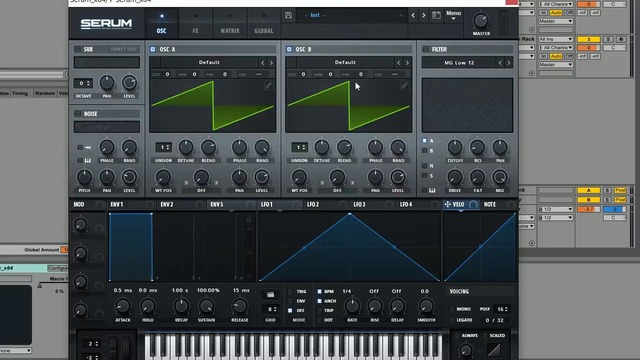This screenshot has height=360, width=640.
Task: Click OSC A warp mode right arrow
Action: click(216, 183)
